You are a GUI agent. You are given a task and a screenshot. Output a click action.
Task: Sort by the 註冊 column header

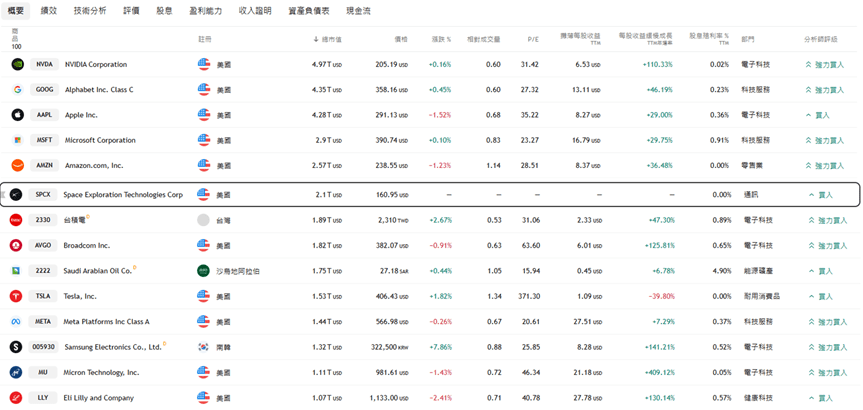click(x=205, y=39)
